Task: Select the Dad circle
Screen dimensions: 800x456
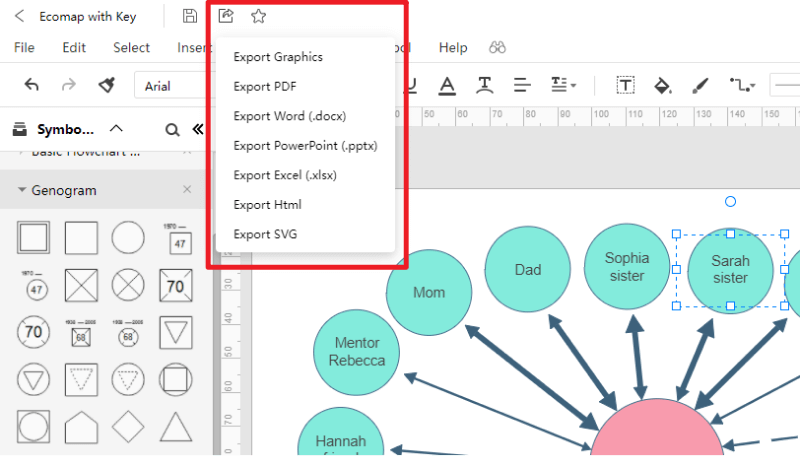Action: click(528, 269)
